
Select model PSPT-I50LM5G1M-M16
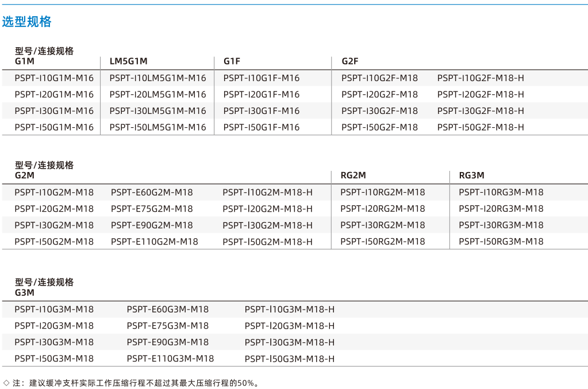158,127
